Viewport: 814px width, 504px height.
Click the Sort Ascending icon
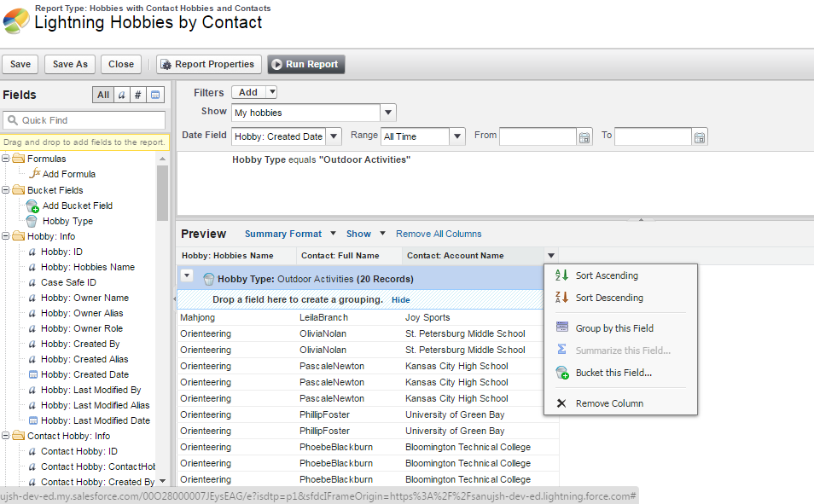[x=561, y=275]
